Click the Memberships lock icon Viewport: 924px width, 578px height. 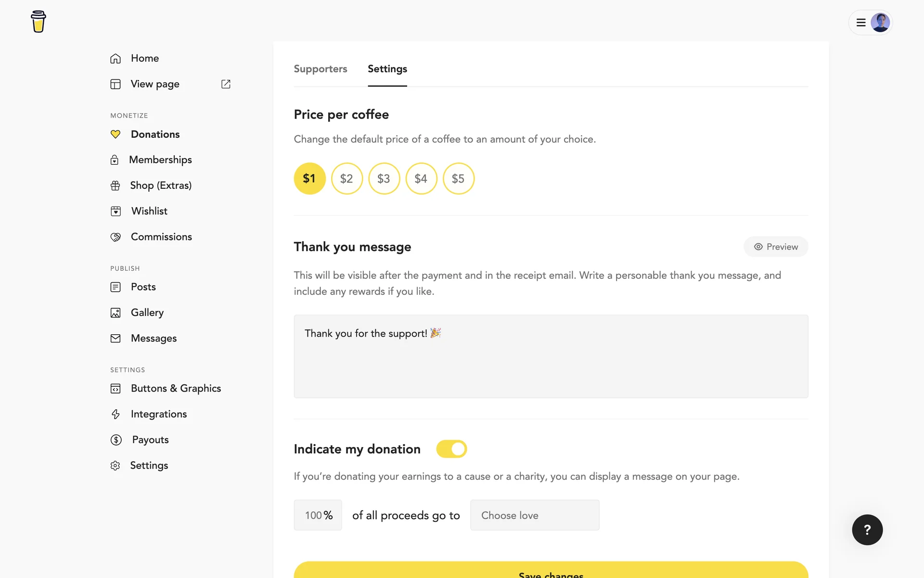pos(115,160)
